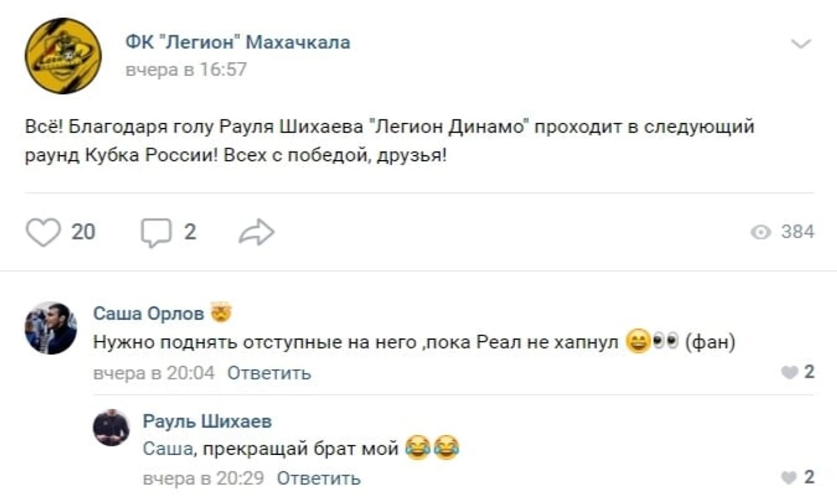
Task: Share the post using the arrow icon
Action: (256, 233)
